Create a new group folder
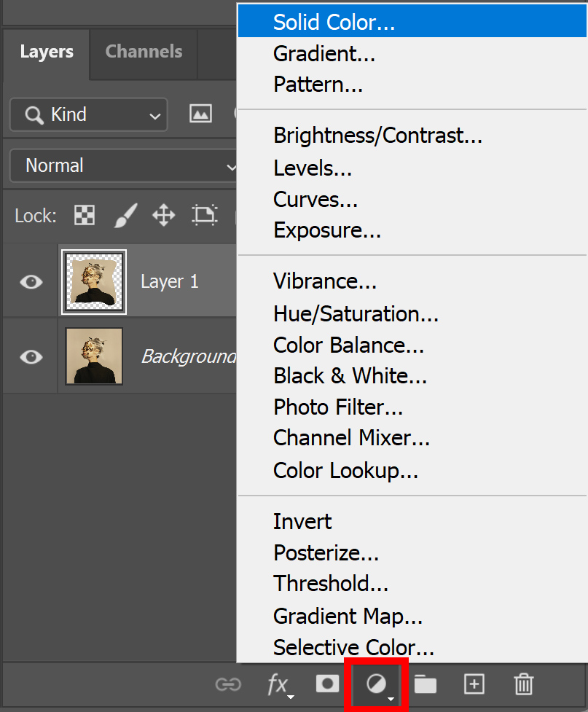The width and height of the screenshot is (588, 712). pyautogui.click(x=426, y=684)
